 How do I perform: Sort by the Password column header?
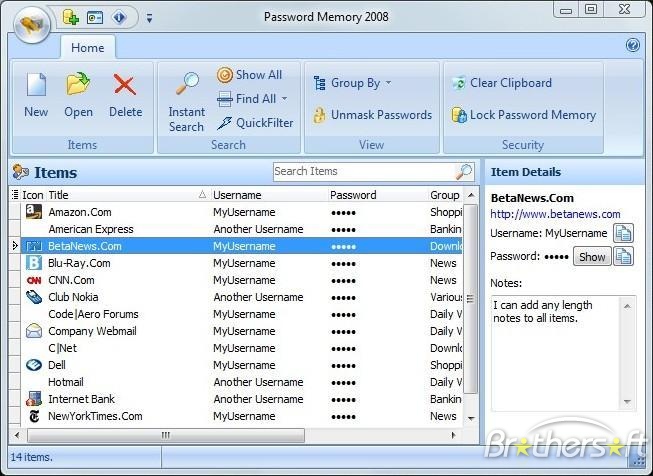coord(378,195)
